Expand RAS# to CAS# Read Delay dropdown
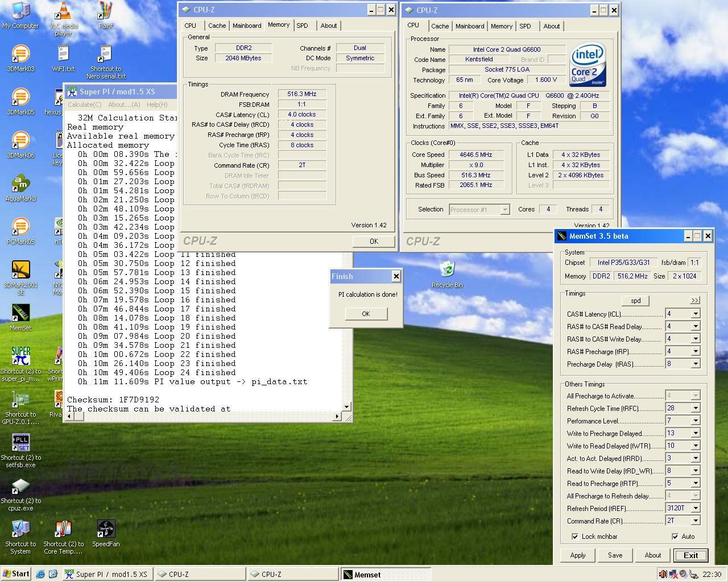The image size is (728, 582). point(695,326)
